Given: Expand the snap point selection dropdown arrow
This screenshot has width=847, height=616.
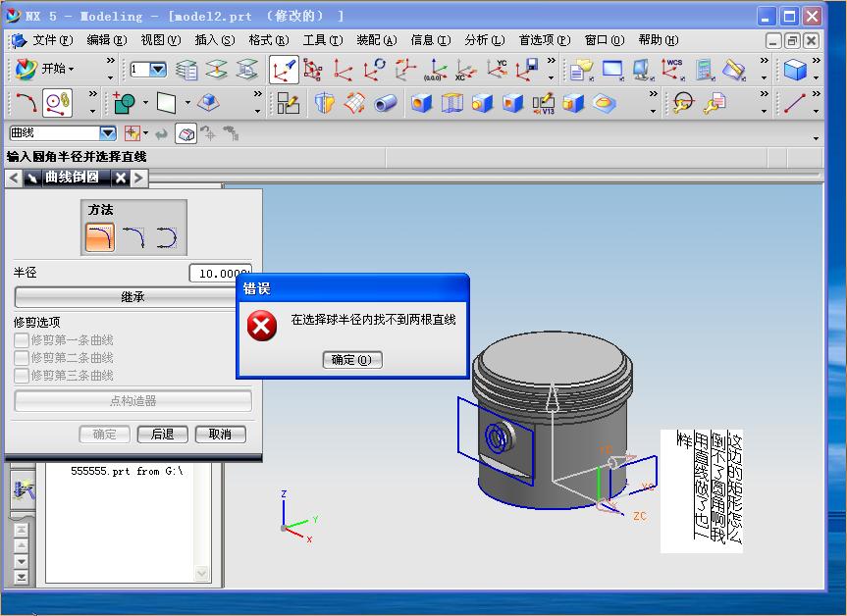Looking at the screenshot, I should pyautogui.click(x=146, y=132).
